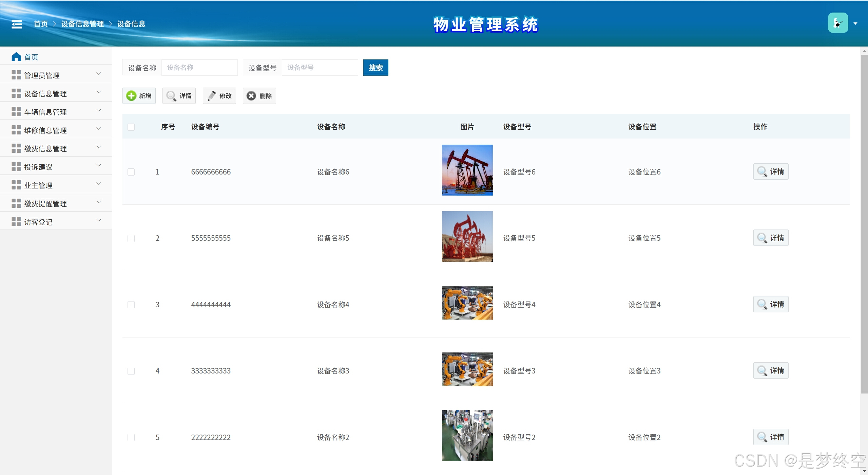The width and height of the screenshot is (868, 475).
Task: Click the user avatar icon top right
Action: pyautogui.click(x=837, y=23)
